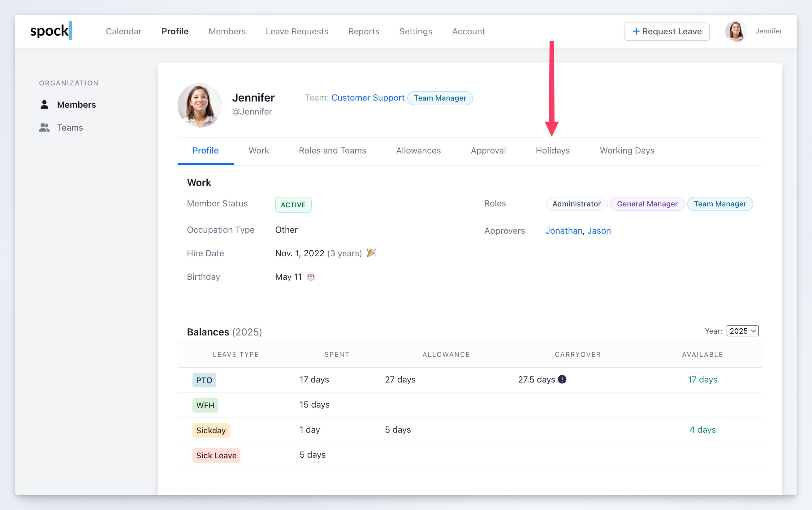
Task: Click the Teams group icon in sidebar
Action: pyautogui.click(x=44, y=127)
